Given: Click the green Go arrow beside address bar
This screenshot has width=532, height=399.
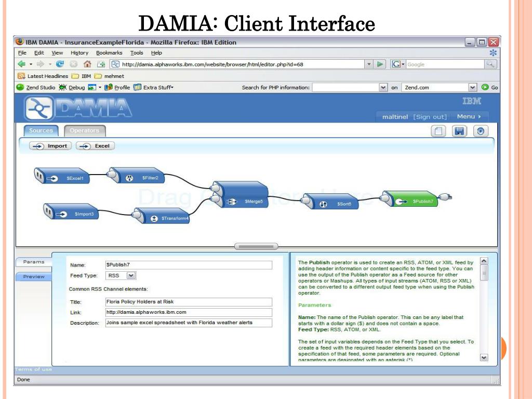Looking at the screenshot, I should tap(380, 64).
